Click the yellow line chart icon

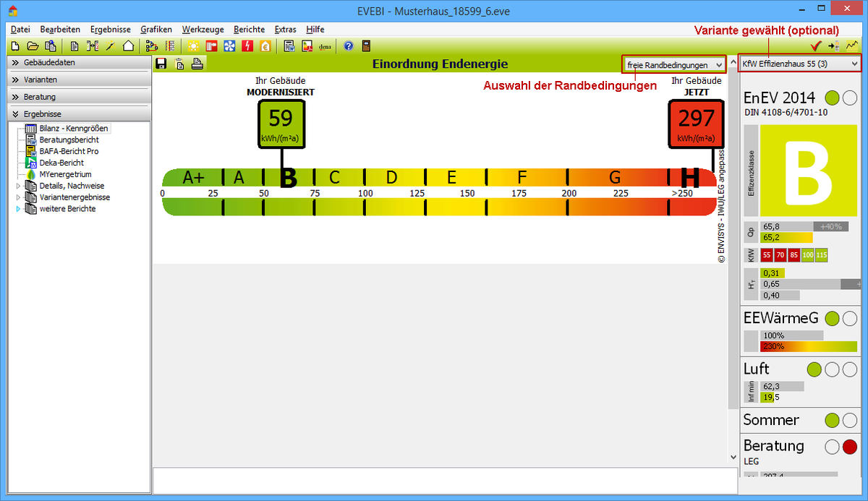pyautogui.click(x=851, y=46)
